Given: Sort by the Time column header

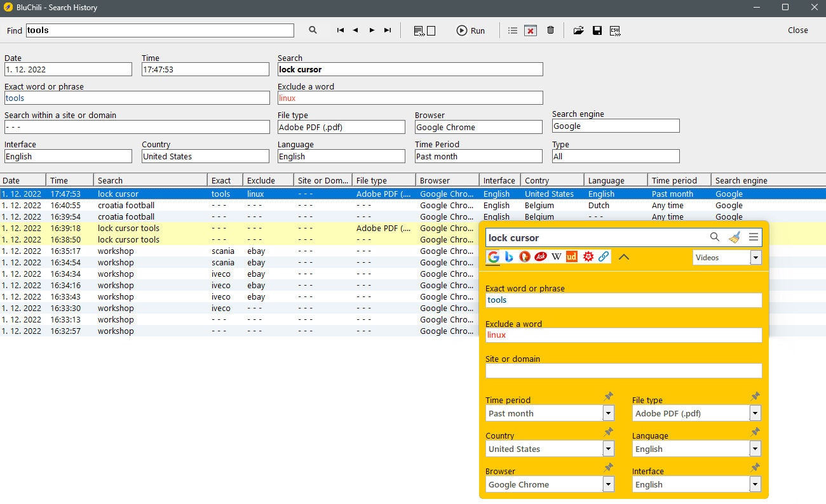Looking at the screenshot, I should (70, 180).
